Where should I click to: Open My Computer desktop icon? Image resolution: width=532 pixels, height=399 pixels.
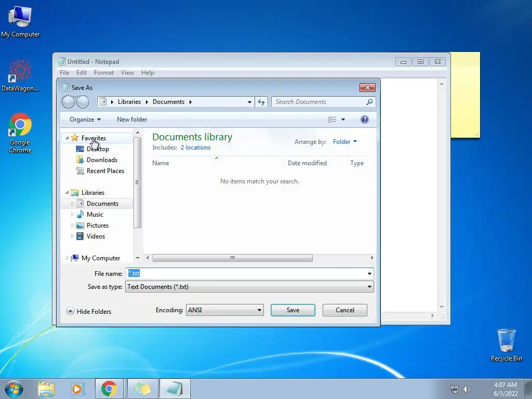[20, 22]
